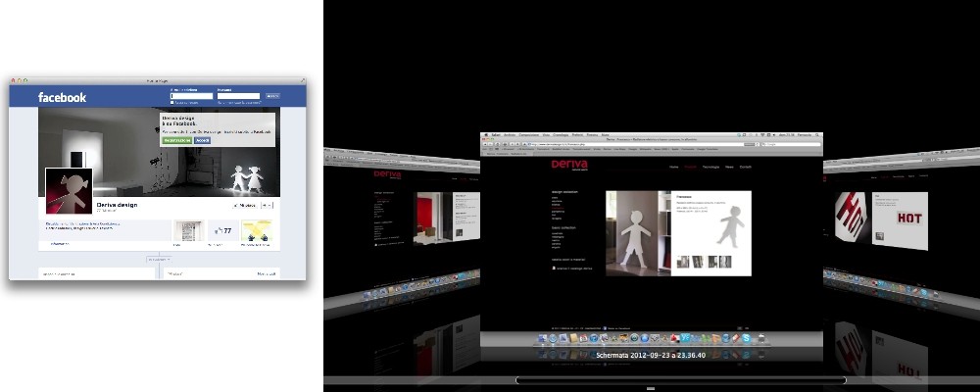The height and width of the screenshot is (392, 980).
Task: Select the first product thumbnail under Francesco
Action: pyautogui.click(x=683, y=262)
